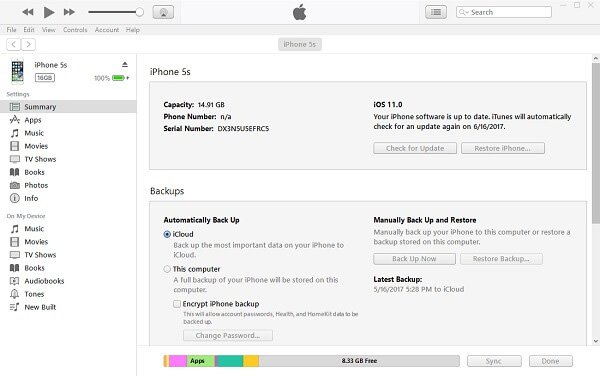Click the iPhone device thumbnail in sidebar
This screenshot has width=600, height=376.
(x=18, y=71)
